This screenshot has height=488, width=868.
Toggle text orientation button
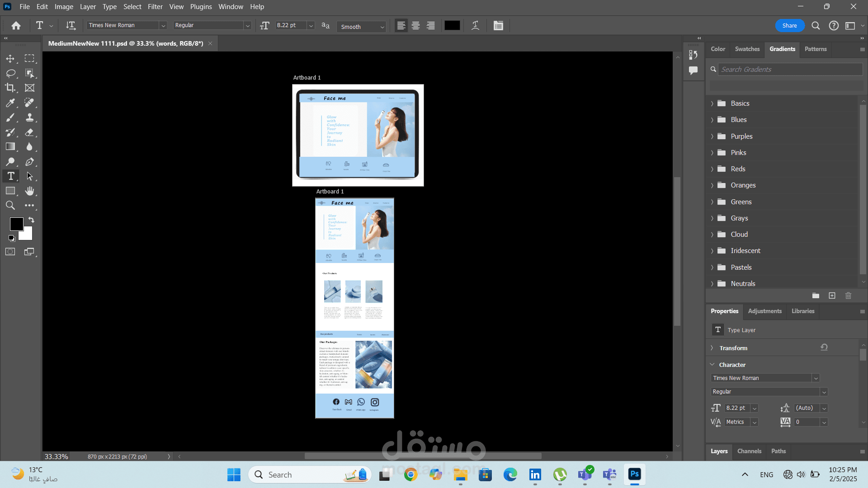pos(71,26)
